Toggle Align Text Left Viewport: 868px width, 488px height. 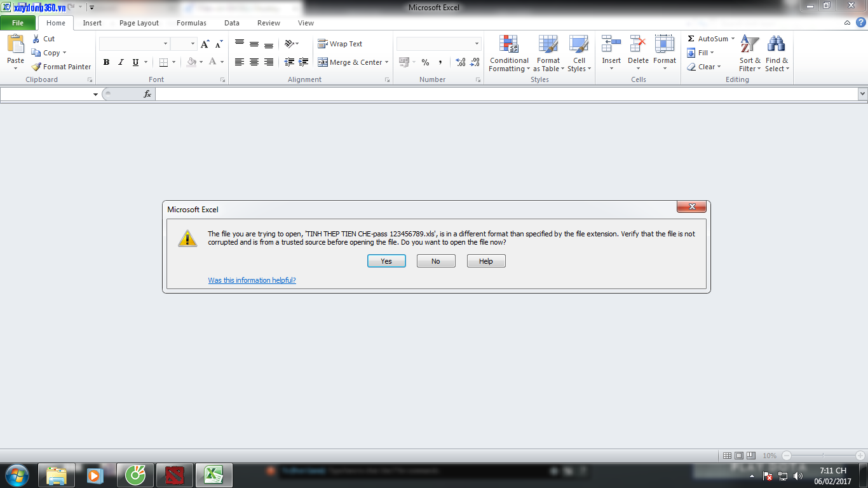click(240, 62)
